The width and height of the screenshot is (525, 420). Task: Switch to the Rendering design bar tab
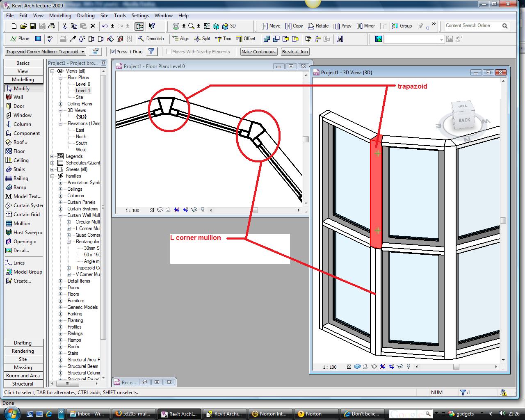[23, 351]
